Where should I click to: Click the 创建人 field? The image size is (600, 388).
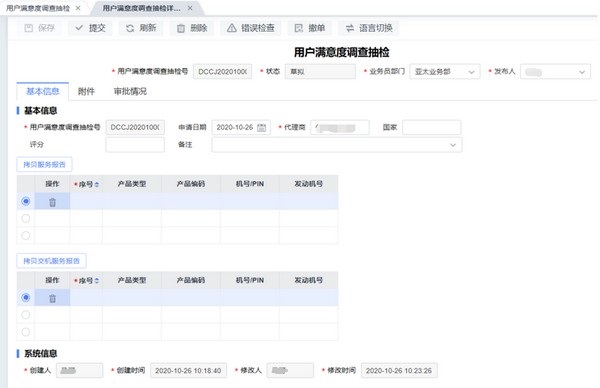tap(80, 370)
